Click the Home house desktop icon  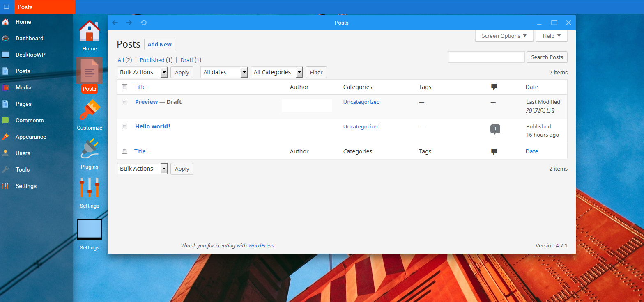(x=89, y=31)
